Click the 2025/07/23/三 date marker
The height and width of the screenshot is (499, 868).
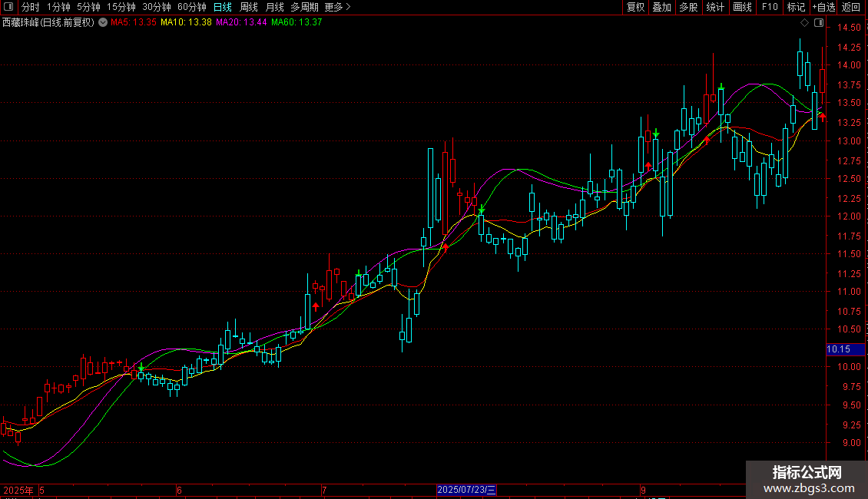click(466, 490)
